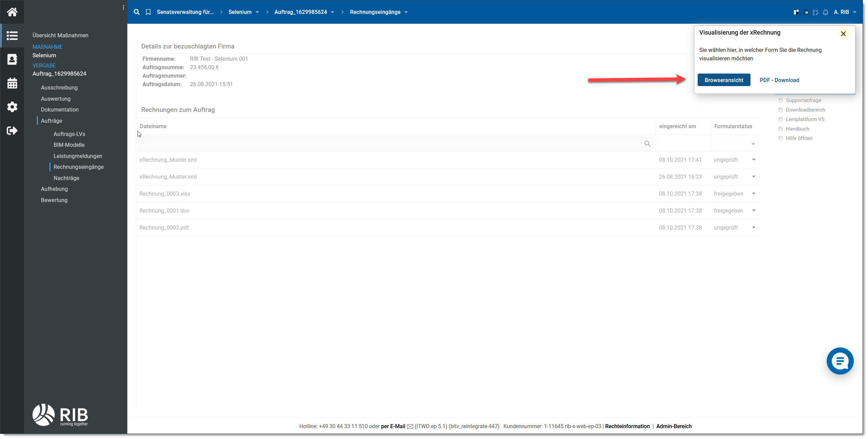The image size is (868, 439).
Task: Open the Selenium breadcrumb dropdown
Action: coord(257,12)
